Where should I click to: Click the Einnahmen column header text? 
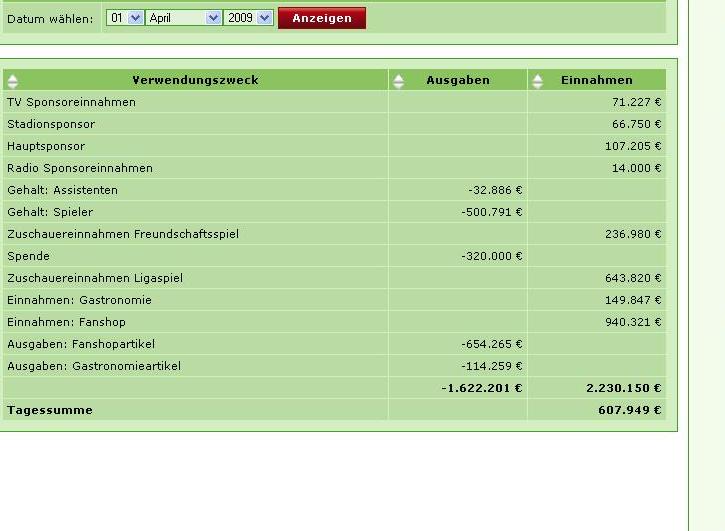pyautogui.click(x=596, y=80)
